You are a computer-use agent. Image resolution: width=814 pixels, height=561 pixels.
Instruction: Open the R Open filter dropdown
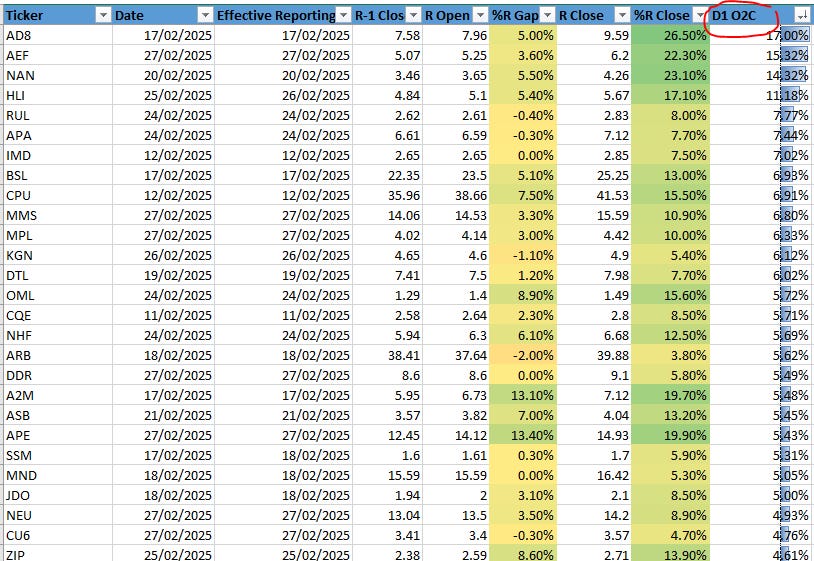(481, 16)
